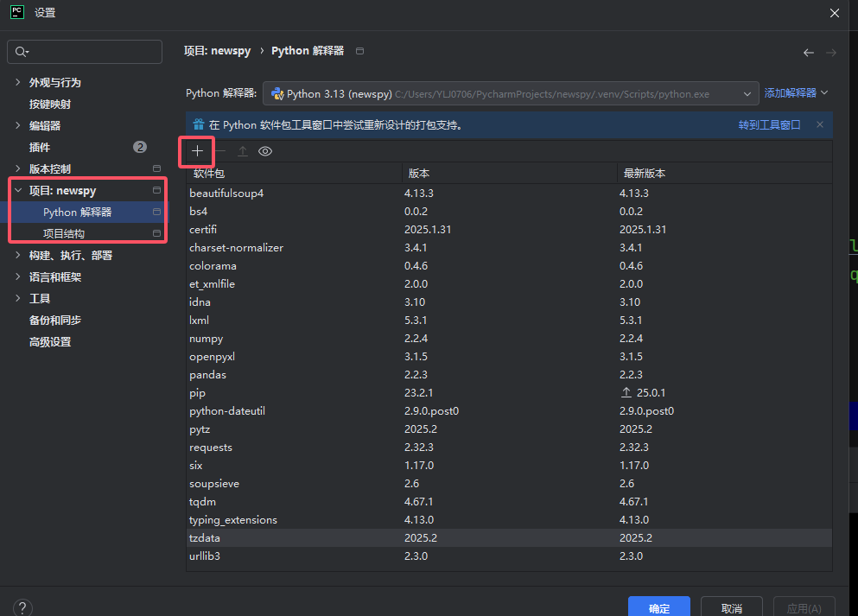Open 项目结构 settings page
858x616 pixels.
(63, 233)
